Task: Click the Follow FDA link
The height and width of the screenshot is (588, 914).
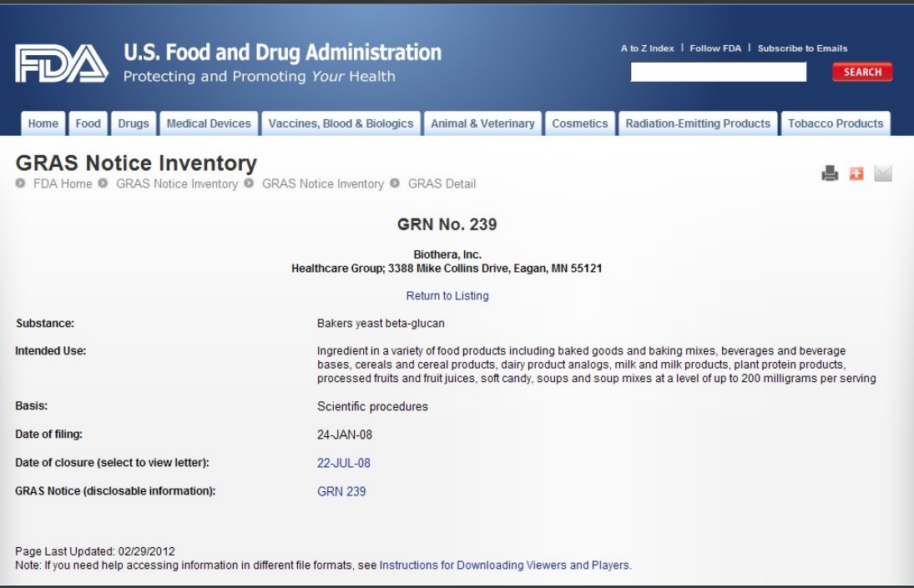Action: point(715,48)
